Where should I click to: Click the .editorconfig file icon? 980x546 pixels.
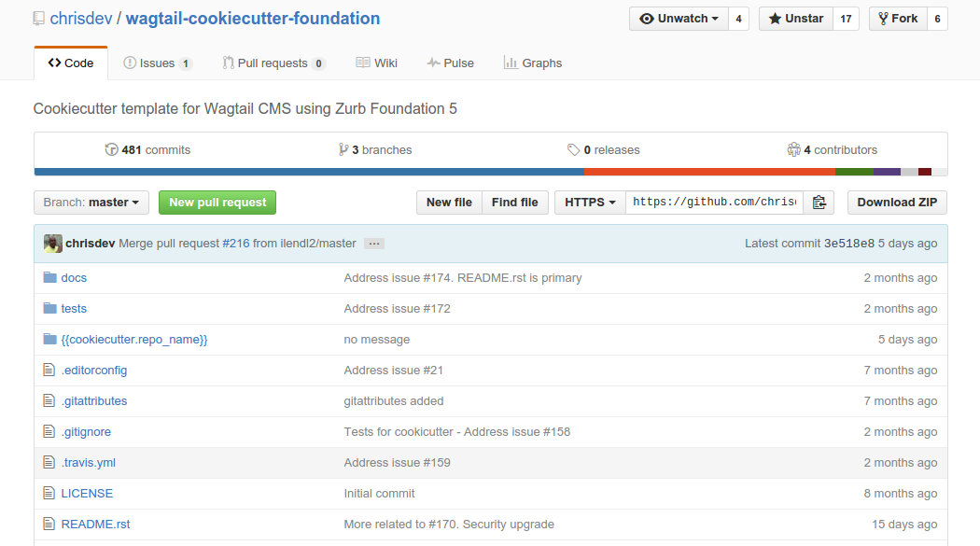[x=49, y=370]
